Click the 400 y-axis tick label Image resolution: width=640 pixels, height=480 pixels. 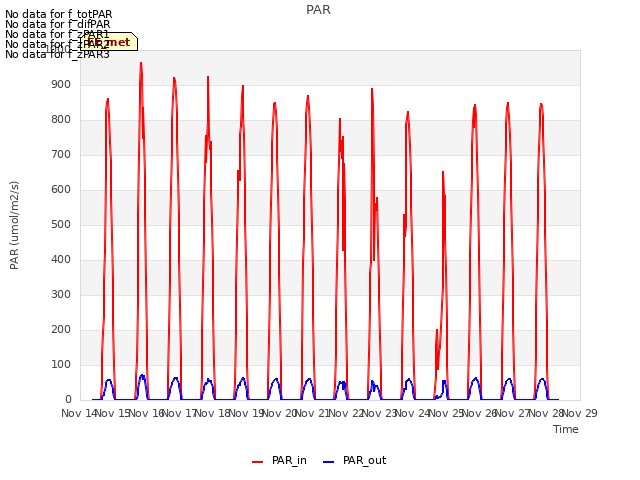click(61, 260)
